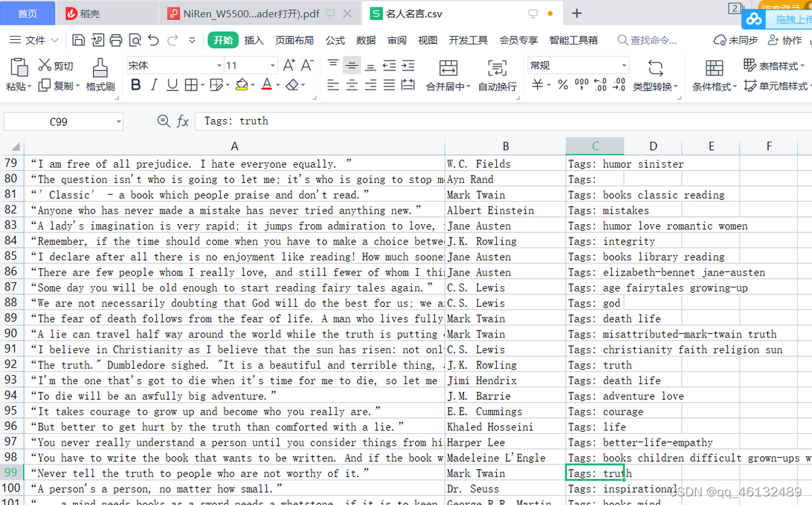Image resolution: width=812 pixels, height=505 pixels.
Task: Undo the last action
Action: [154, 41]
